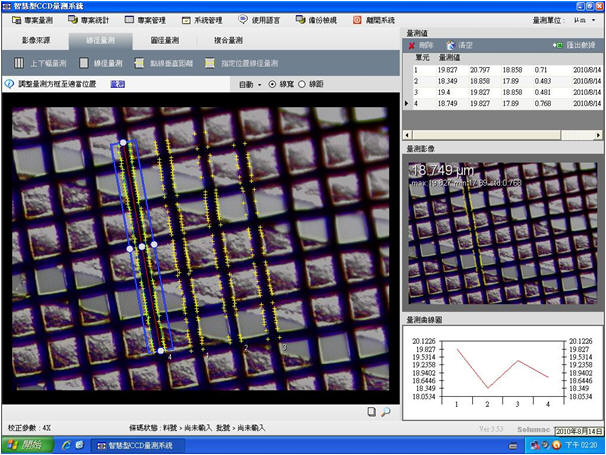The height and width of the screenshot is (455, 606).
Task: Select the 線距 radio button
Action: coord(301,84)
